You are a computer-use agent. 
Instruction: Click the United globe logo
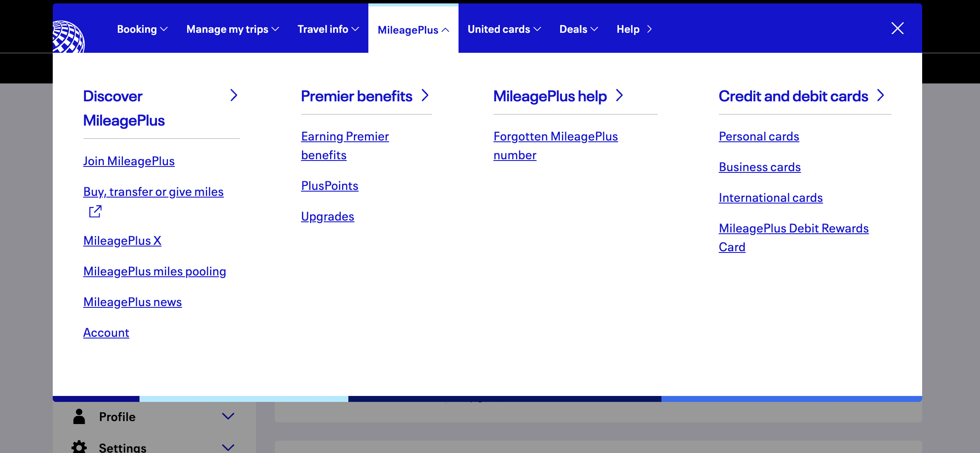click(x=68, y=37)
